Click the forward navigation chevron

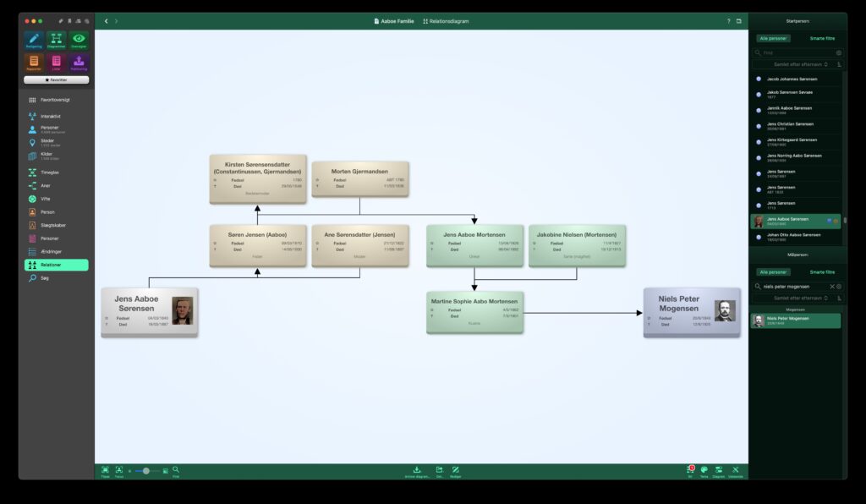pos(115,20)
